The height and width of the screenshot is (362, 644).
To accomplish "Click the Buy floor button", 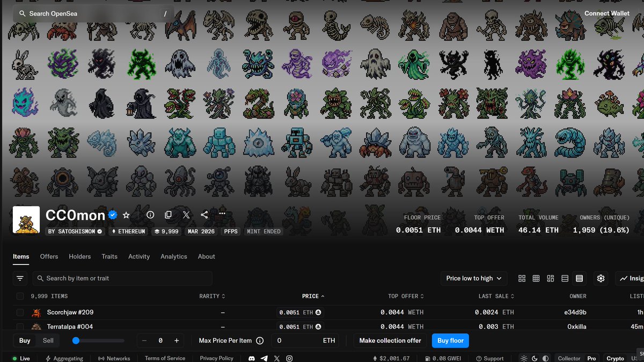I will [450, 341].
